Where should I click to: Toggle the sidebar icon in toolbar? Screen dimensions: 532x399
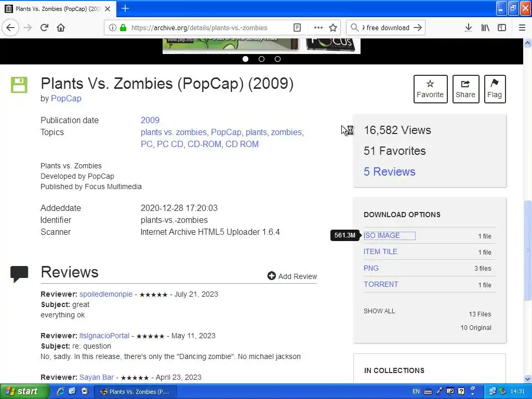click(502, 28)
